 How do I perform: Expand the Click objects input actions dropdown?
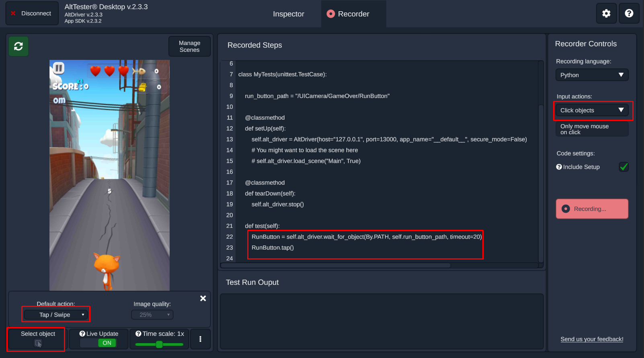point(592,110)
